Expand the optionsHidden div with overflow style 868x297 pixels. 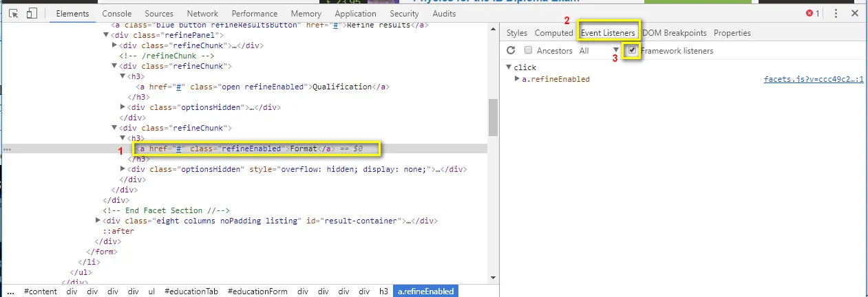pos(123,169)
